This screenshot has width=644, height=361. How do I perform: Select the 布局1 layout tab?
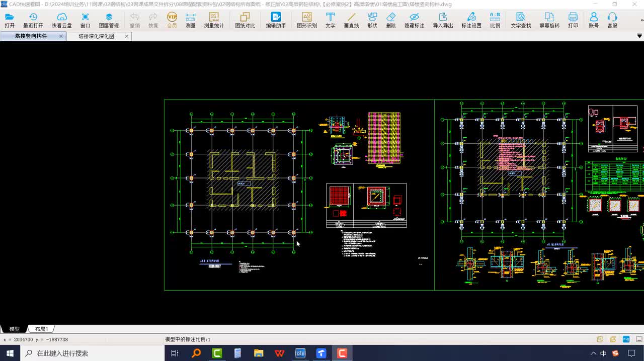[41, 329]
